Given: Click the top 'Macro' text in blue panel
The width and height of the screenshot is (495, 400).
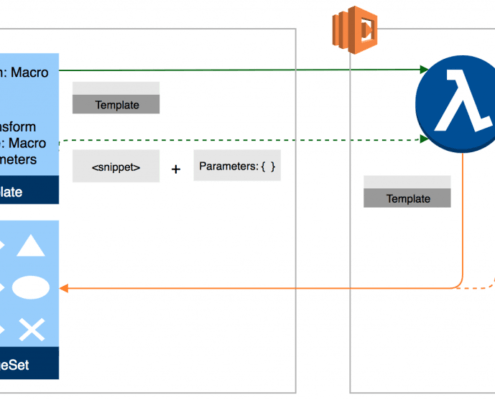Looking at the screenshot, I should tap(30, 72).
